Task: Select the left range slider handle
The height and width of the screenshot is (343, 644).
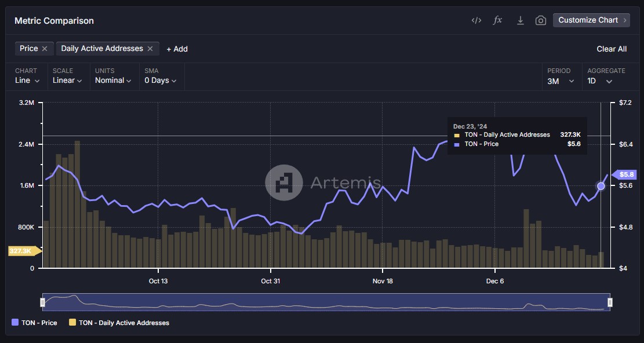Action: pyautogui.click(x=42, y=302)
